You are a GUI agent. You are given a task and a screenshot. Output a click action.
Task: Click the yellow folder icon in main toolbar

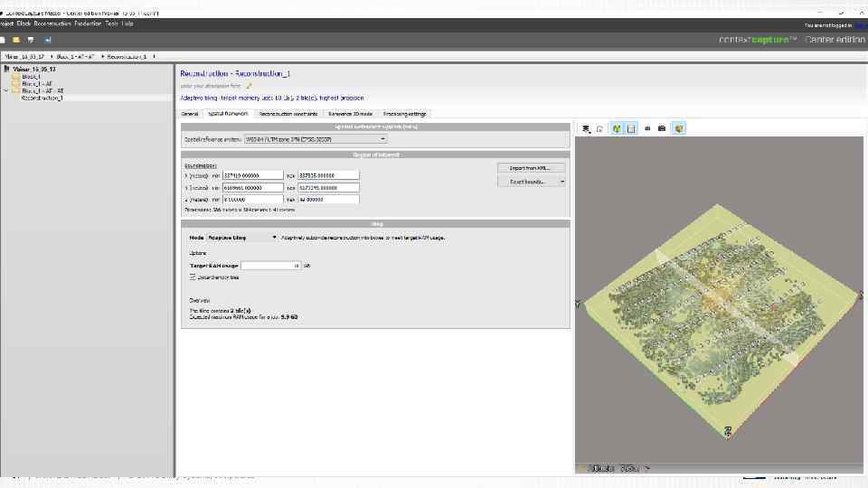(x=15, y=40)
